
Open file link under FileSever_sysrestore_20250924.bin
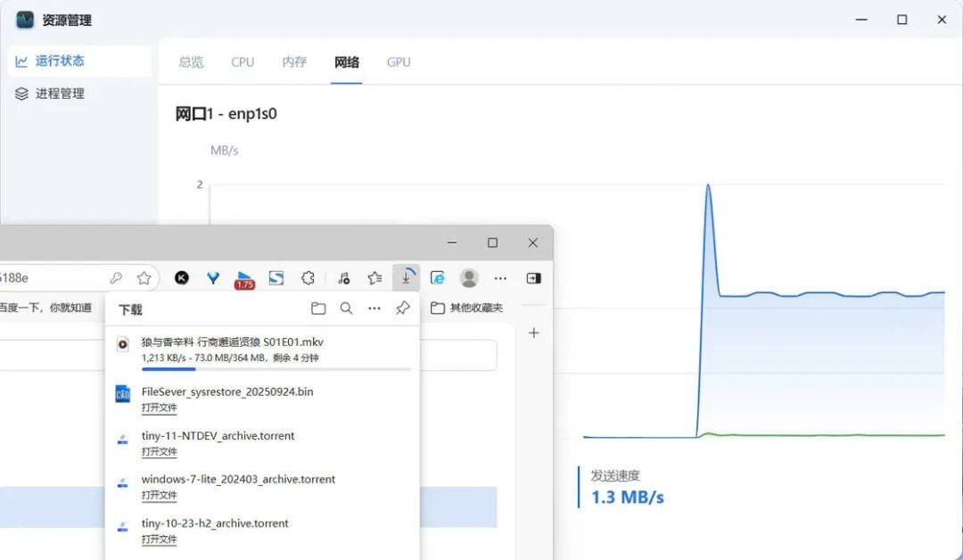(x=159, y=408)
